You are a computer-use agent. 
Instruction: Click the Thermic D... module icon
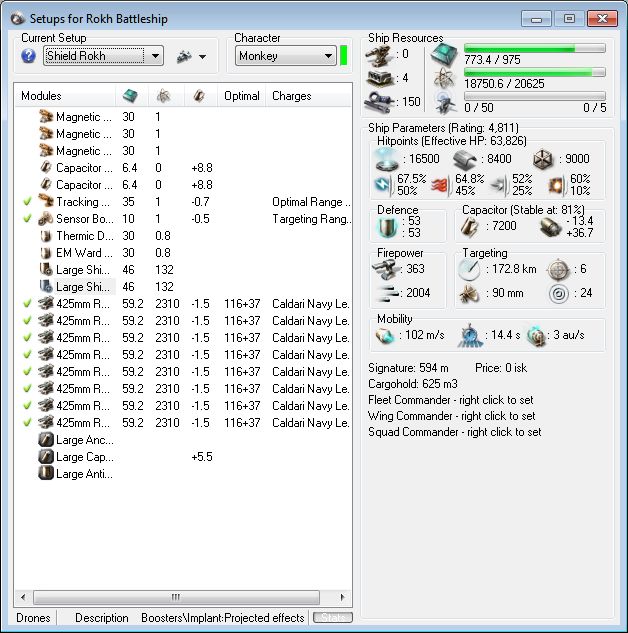pyautogui.click(x=46, y=235)
